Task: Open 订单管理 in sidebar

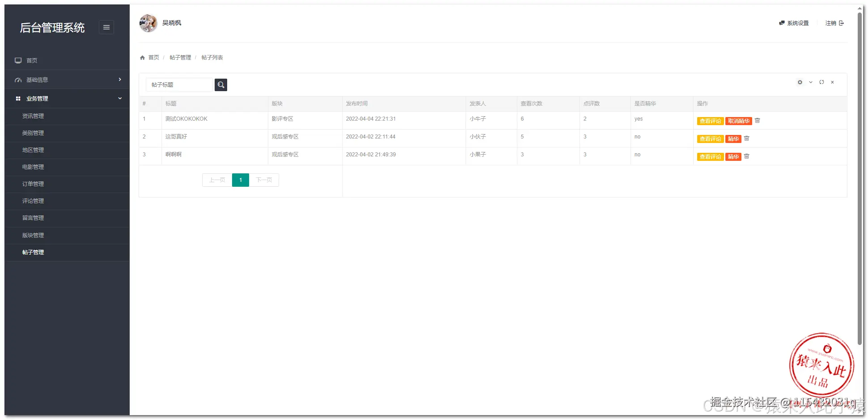Action: coord(67,184)
